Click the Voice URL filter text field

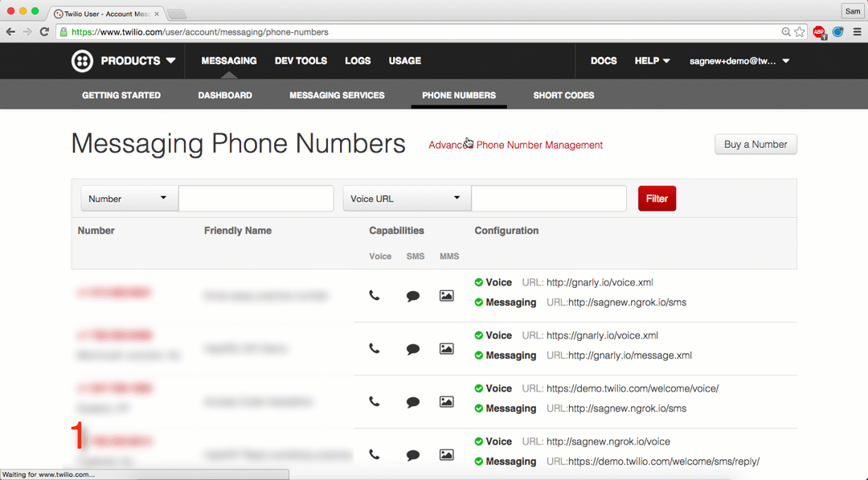pyautogui.click(x=549, y=199)
